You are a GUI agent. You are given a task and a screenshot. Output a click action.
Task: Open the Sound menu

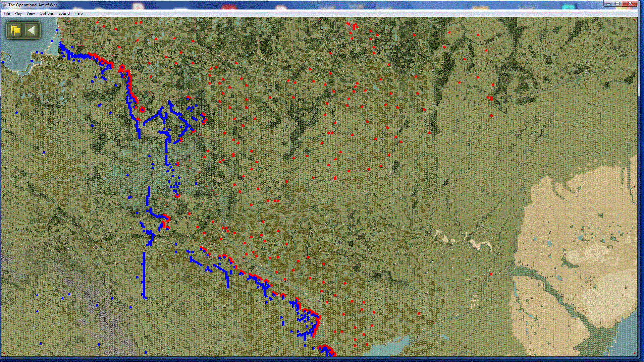point(64,13)
